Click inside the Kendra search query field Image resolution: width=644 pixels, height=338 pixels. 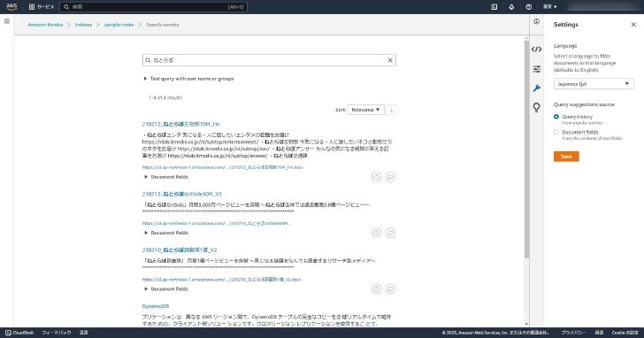(269, 60)
